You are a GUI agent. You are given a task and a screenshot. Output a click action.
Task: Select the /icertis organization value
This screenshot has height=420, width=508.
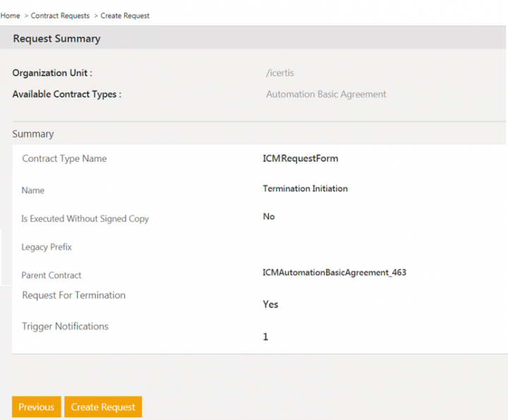(x=280, y=73)
